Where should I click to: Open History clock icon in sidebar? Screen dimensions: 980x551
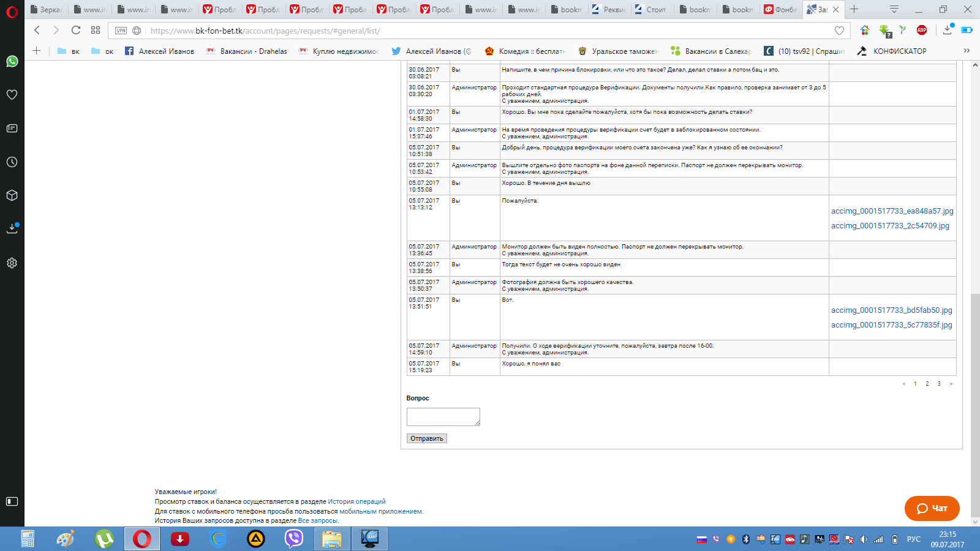[x=12, y=162]
